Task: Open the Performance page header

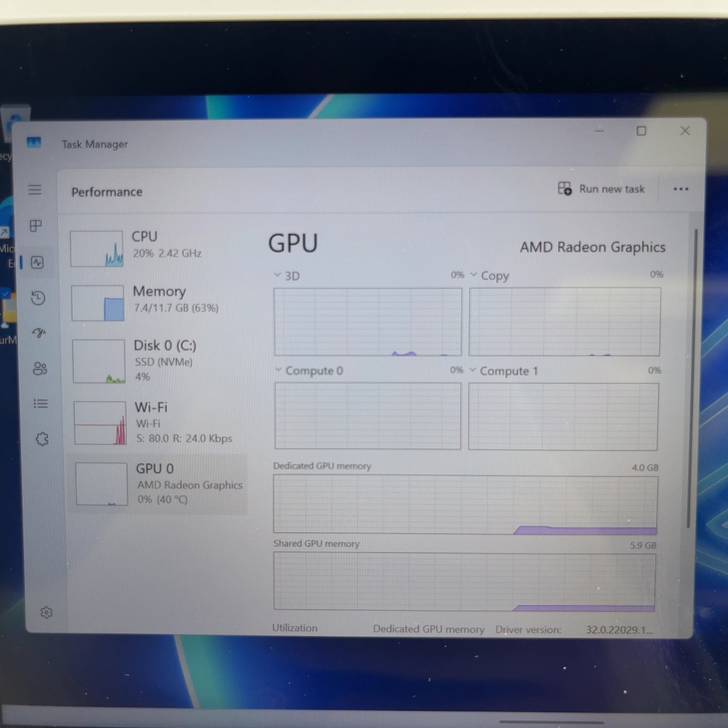Action: tap(107, 192)
